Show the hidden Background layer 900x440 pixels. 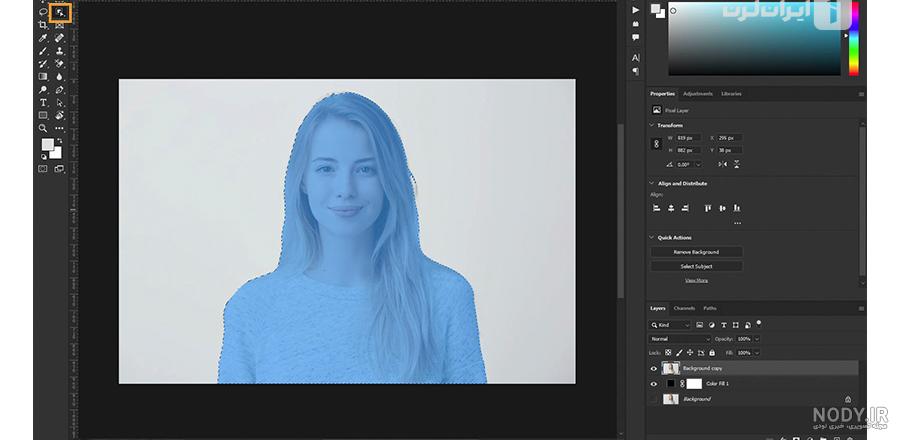coord(653,399)
